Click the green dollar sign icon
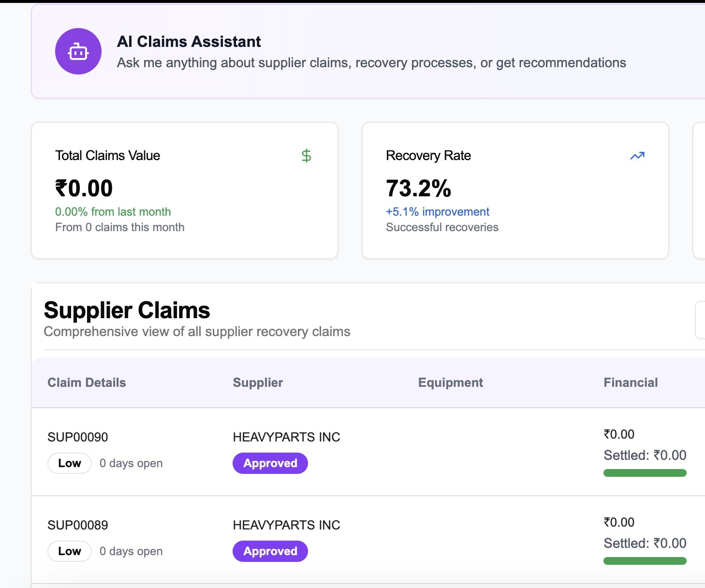Image resolution: width=705 pixels, height=588 pixels. 306,156
